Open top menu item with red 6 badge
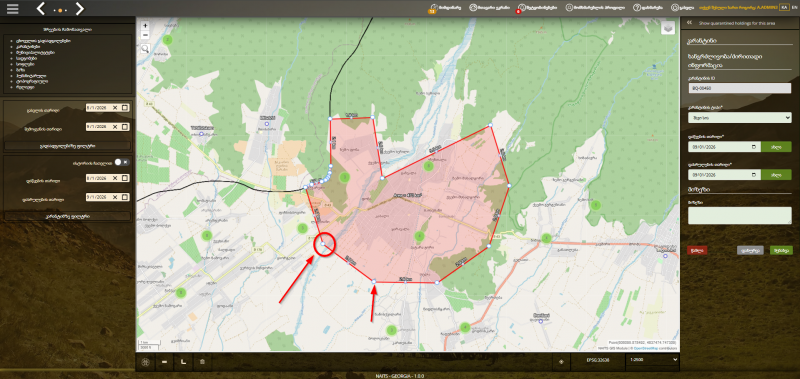Screen dimensions: 800x379 click(x=537, y=8)
